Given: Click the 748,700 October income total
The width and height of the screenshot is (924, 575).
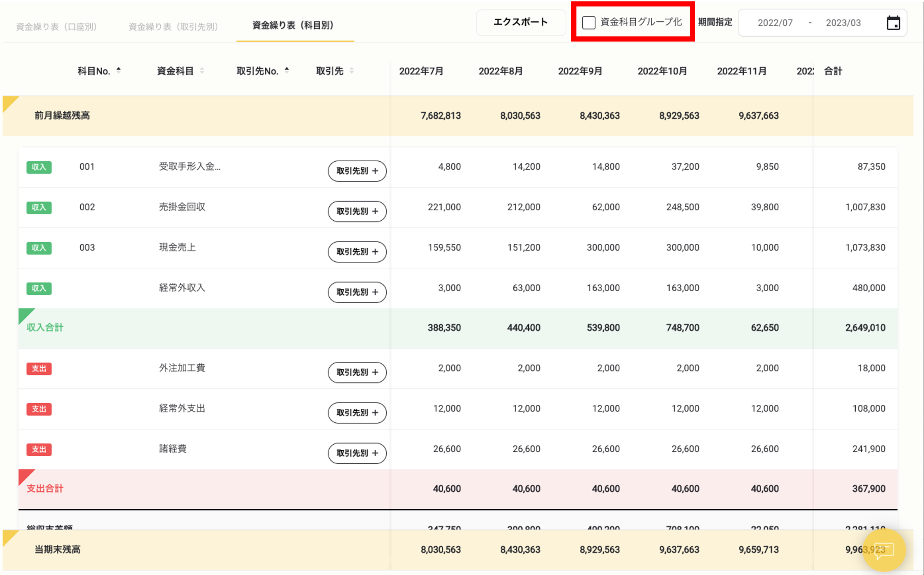Looking at the screenshot, I should [682, 327].
